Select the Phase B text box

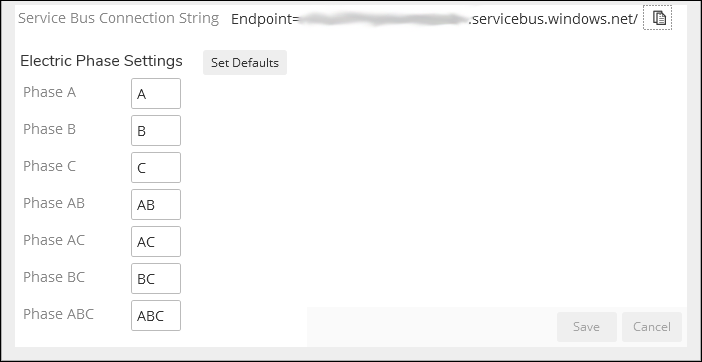(156, 131)
